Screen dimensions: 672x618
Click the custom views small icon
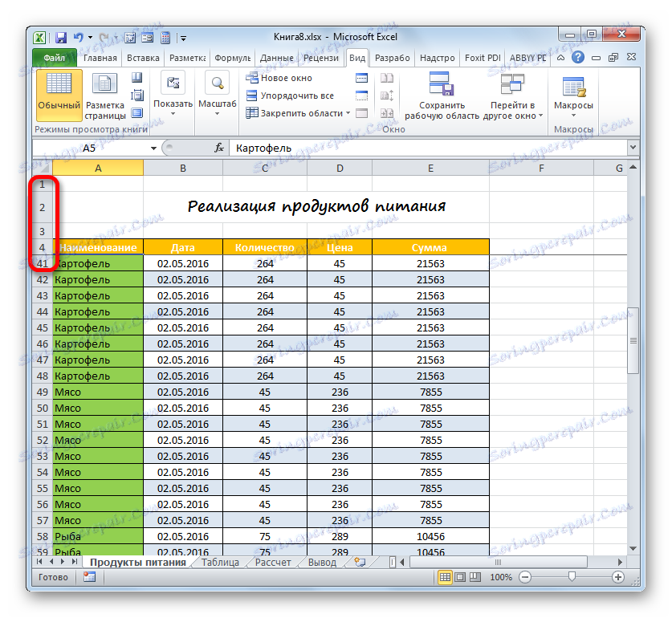(136, 96)
